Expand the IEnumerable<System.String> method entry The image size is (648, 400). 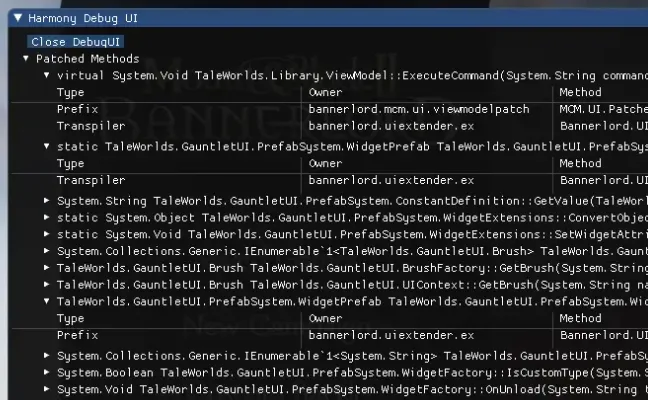tap(47, 356)
